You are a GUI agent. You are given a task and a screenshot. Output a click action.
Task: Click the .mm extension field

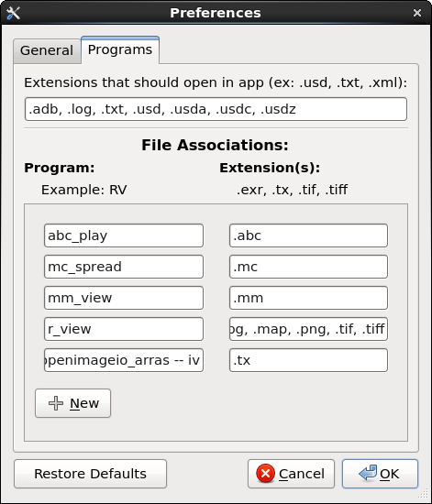308,298
